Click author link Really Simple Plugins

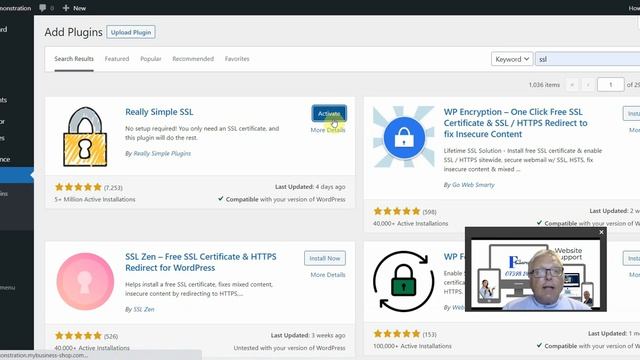point(162,153)
